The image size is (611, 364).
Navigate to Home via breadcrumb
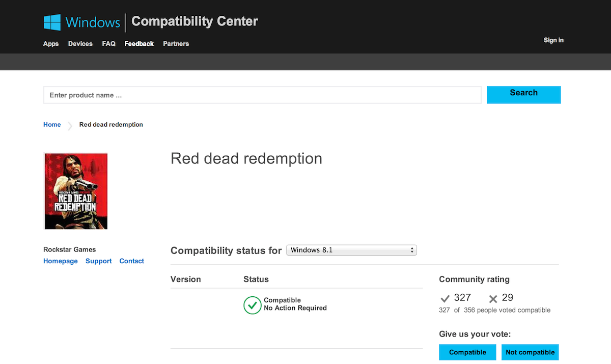[52, 125]
